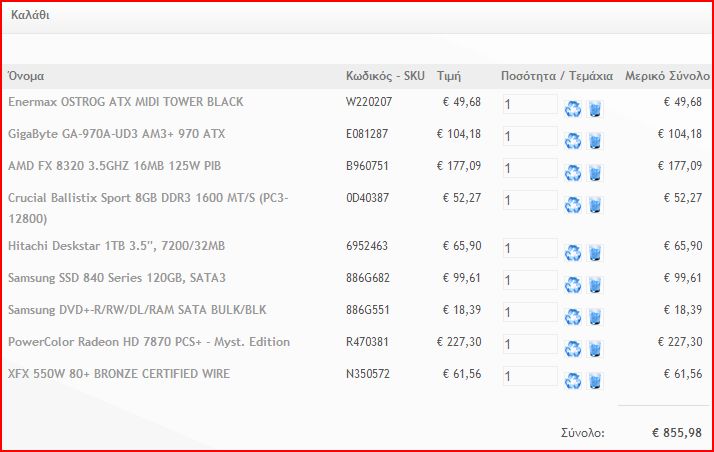Screen dimensions: 714x452
Task: Open Crucial Ballistix Sport 8GB DDR3 link
Action: point(148,208)
